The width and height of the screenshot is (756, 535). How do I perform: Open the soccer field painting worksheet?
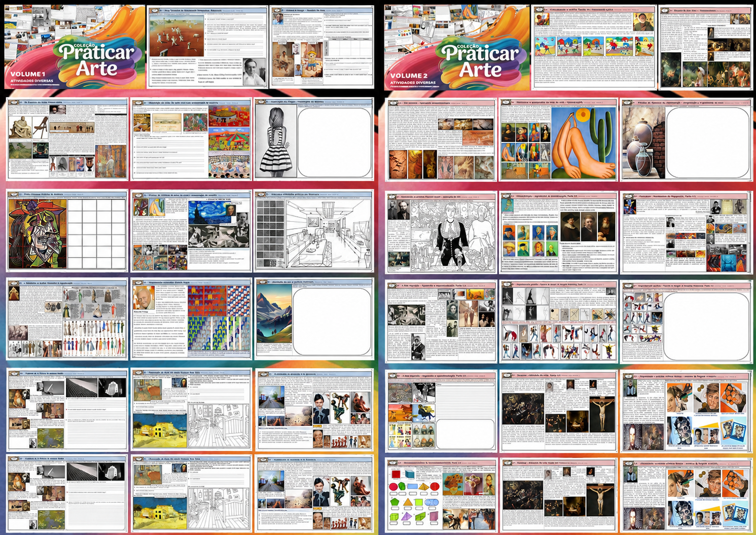(207, 47)
